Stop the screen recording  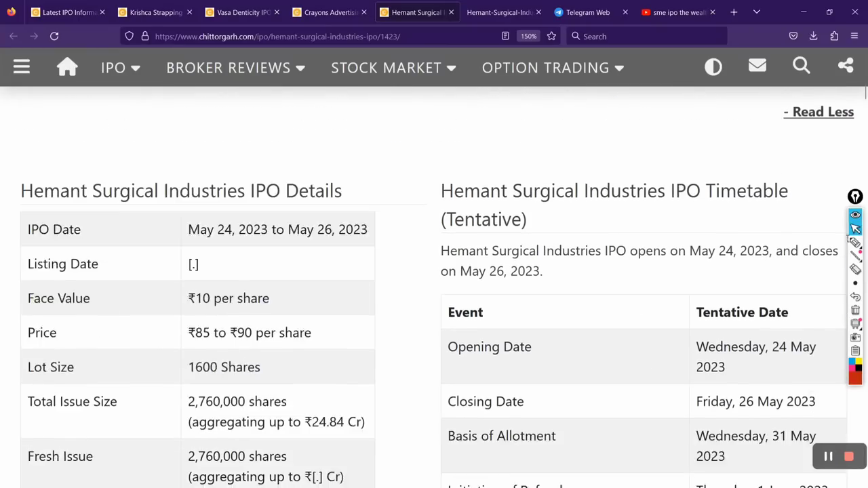(x=849, y=457)
